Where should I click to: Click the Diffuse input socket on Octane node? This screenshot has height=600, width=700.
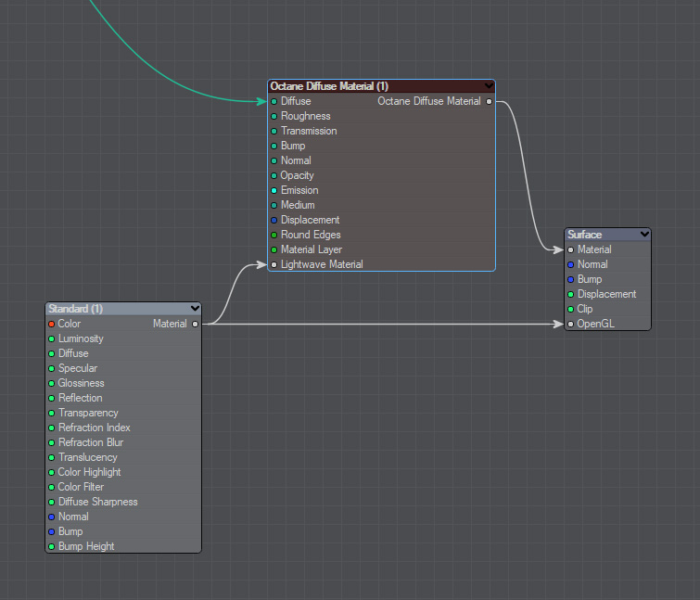coord(274,102)
